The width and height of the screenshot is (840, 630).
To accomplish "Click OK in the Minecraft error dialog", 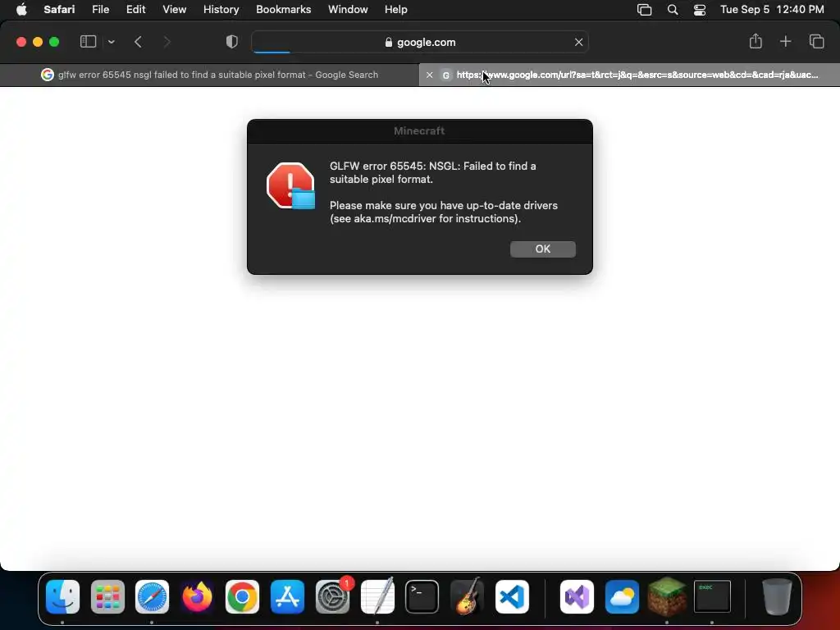I will [543, 249].
